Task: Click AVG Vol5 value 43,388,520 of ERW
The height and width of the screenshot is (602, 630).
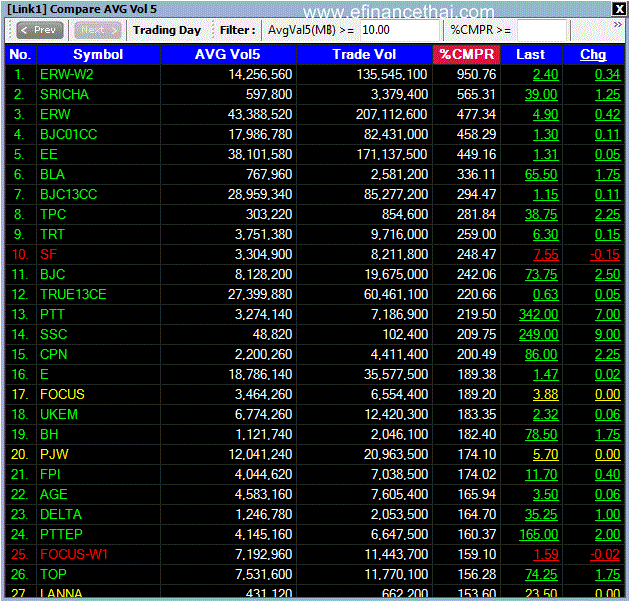Action: 260,115
